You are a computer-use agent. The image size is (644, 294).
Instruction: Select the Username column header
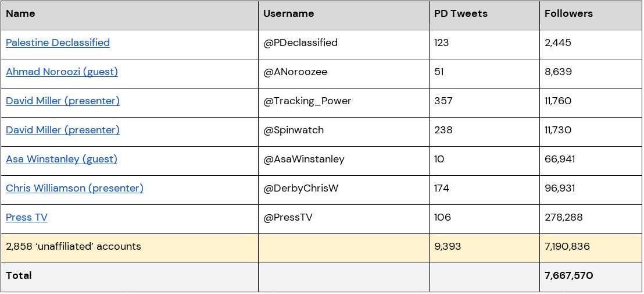[288, 14]
